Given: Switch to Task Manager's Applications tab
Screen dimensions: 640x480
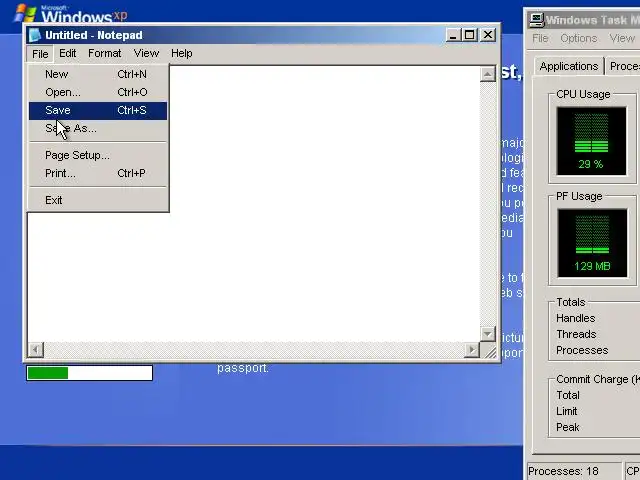Looking at the screenshot, I should click(569, 66).
